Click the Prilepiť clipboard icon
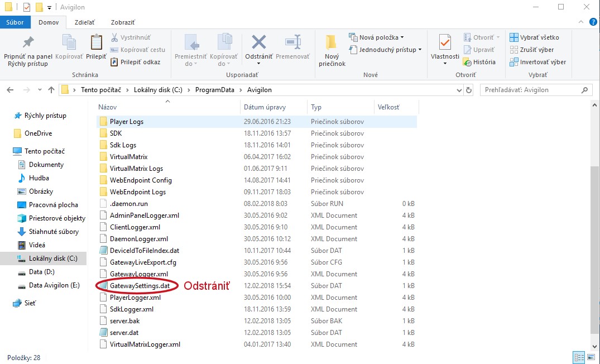This screenshot has width=600, height=364. 96,42
